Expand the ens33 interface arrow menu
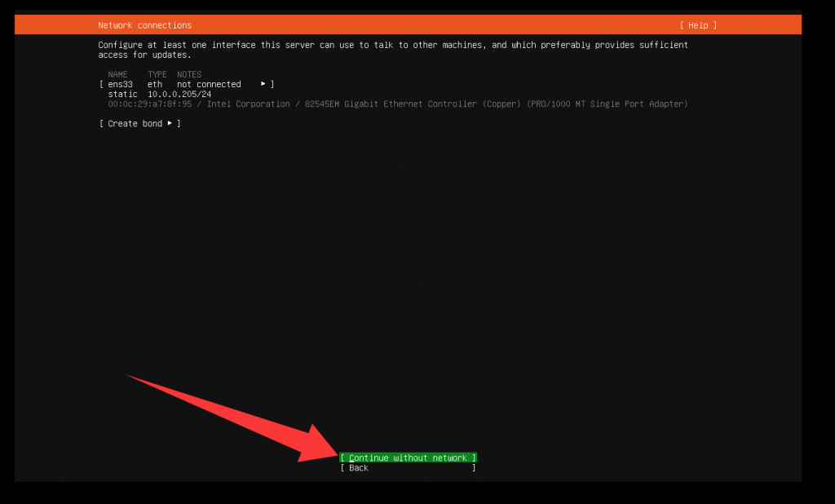Viewport: 835px width, 504px height. click(x=263, y=84)
